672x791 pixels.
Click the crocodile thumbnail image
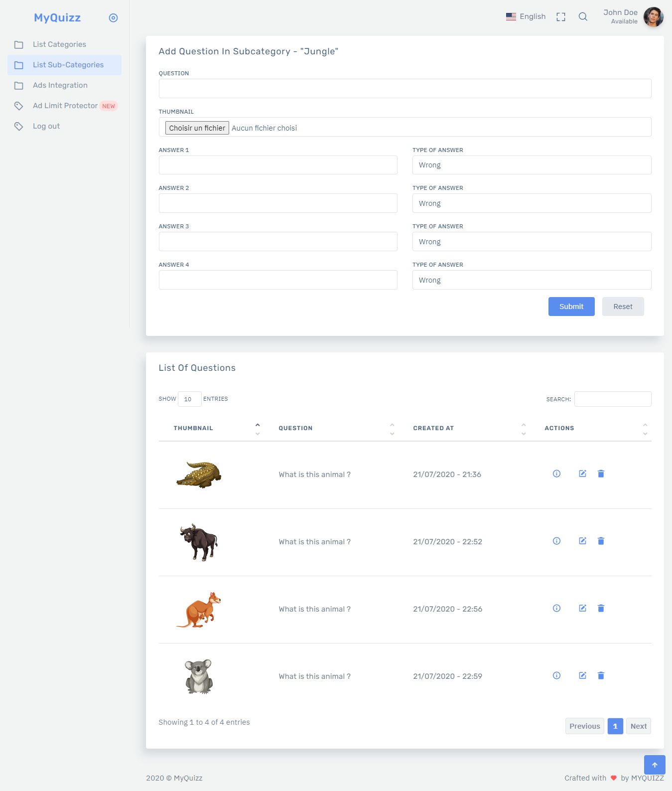point(199,475)
